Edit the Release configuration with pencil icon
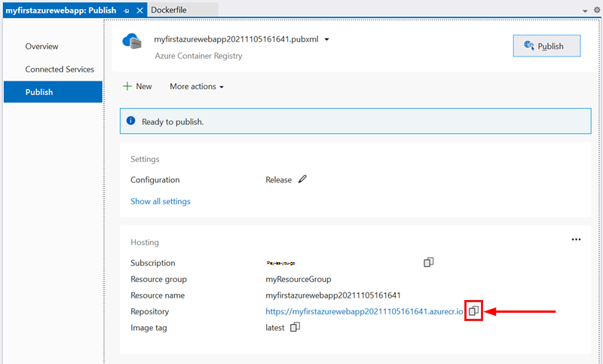 303,179
